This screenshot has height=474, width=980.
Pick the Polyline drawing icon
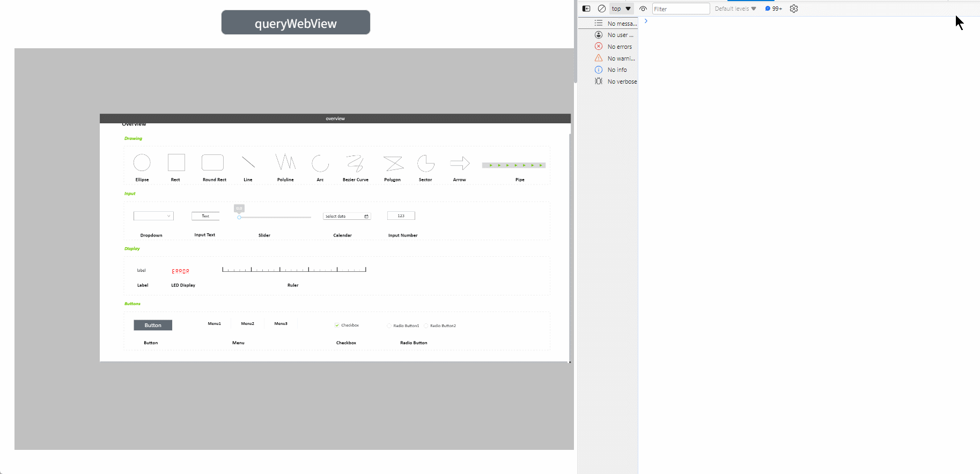point(285,162)
